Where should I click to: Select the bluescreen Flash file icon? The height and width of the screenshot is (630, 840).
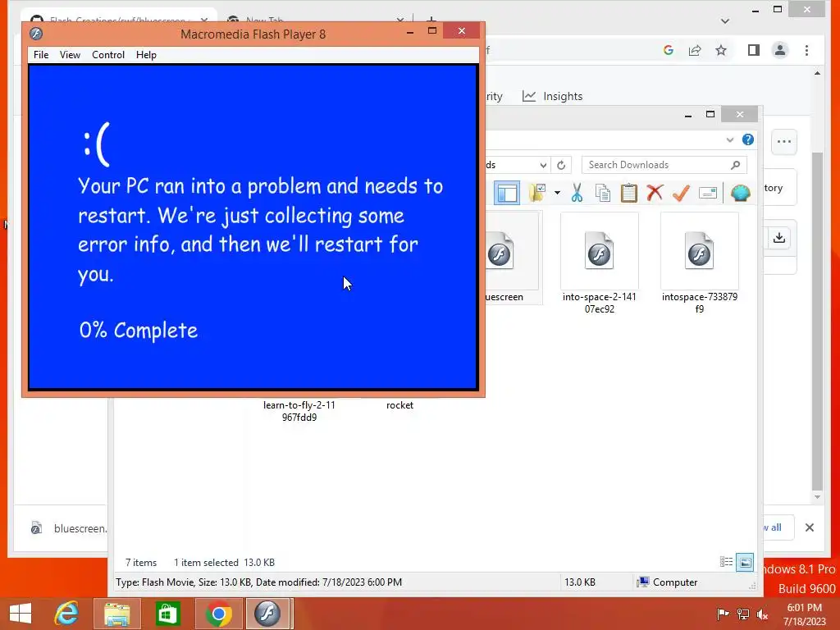(x=500, y=252)
